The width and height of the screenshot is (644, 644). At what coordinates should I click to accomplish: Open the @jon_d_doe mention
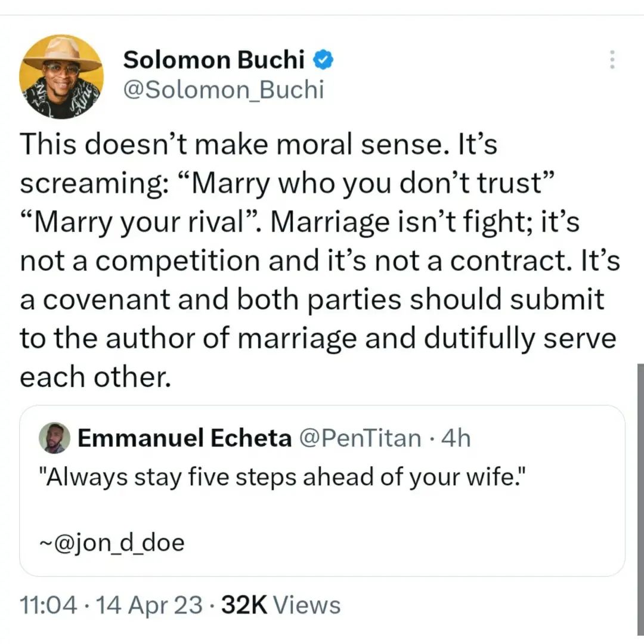coord(111,543)
